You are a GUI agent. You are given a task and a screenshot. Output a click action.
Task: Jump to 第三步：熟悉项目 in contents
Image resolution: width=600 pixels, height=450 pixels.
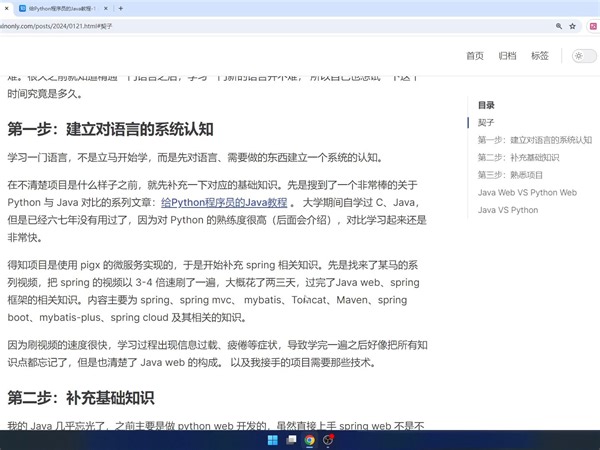510,175
